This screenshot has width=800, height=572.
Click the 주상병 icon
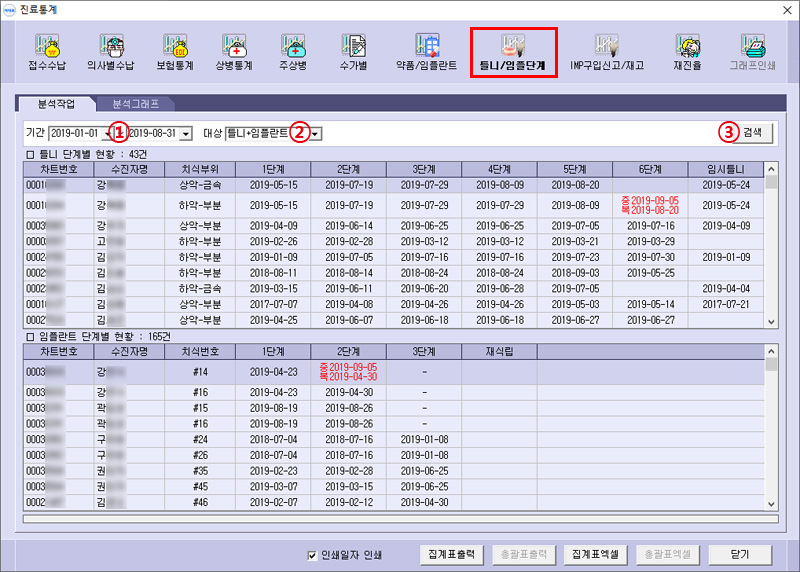(x=293, y=53)
